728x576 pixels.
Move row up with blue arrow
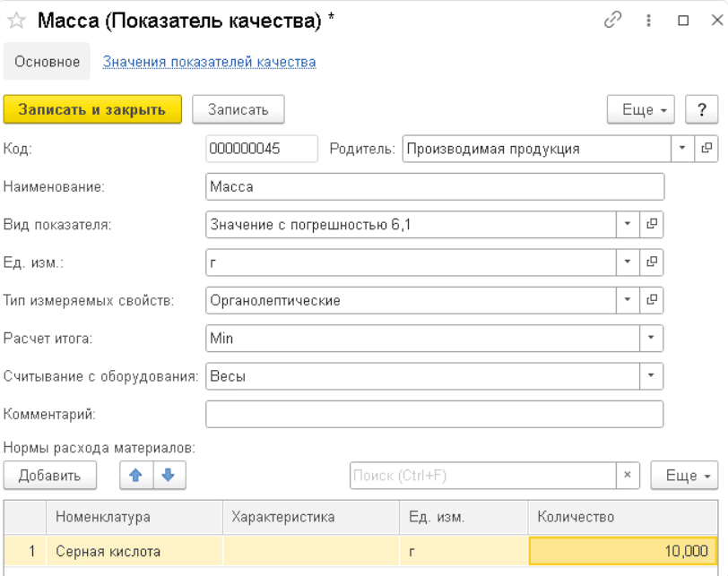(x=136, y=476)
